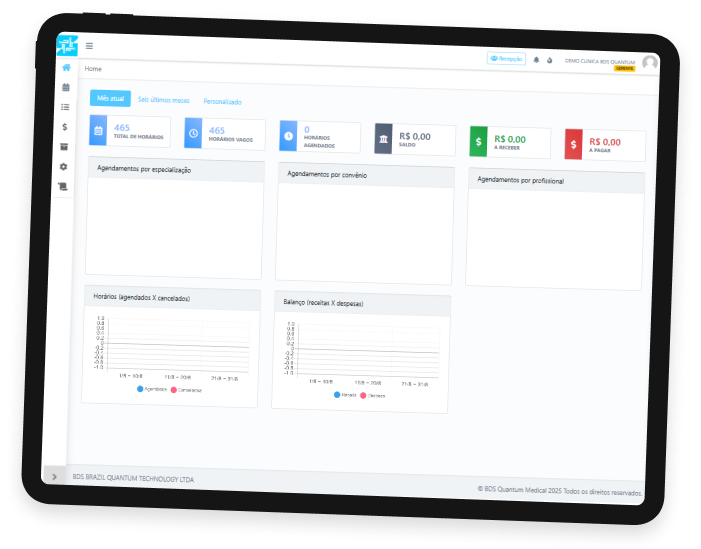Click the Recepção button
Image resolution: width=701 pixels, height=549 pixels.
(506, 59)
